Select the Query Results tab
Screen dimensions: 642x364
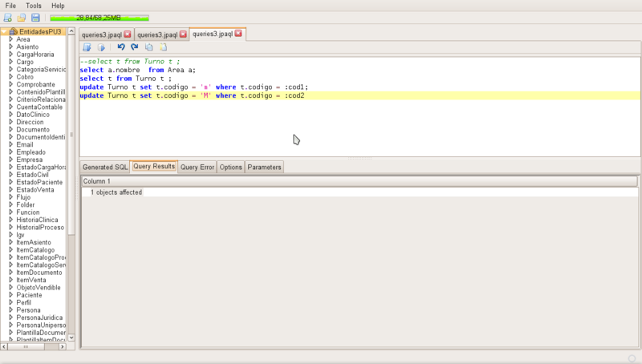tap(154, 167)
